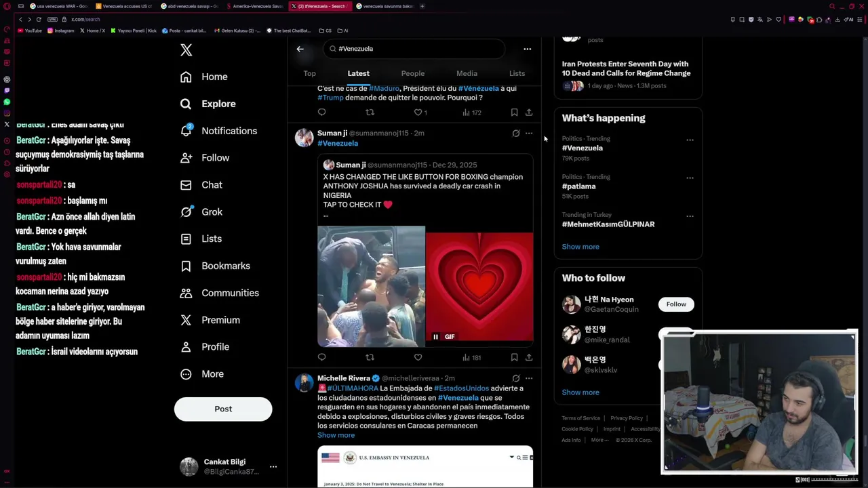
Task: Like Suman ji's post
Action: pyautogui.click(x=418, y=357)
